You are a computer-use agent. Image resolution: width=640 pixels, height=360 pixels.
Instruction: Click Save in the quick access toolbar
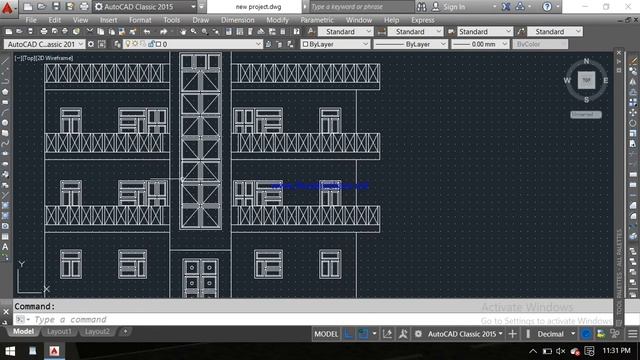point(56,7)
